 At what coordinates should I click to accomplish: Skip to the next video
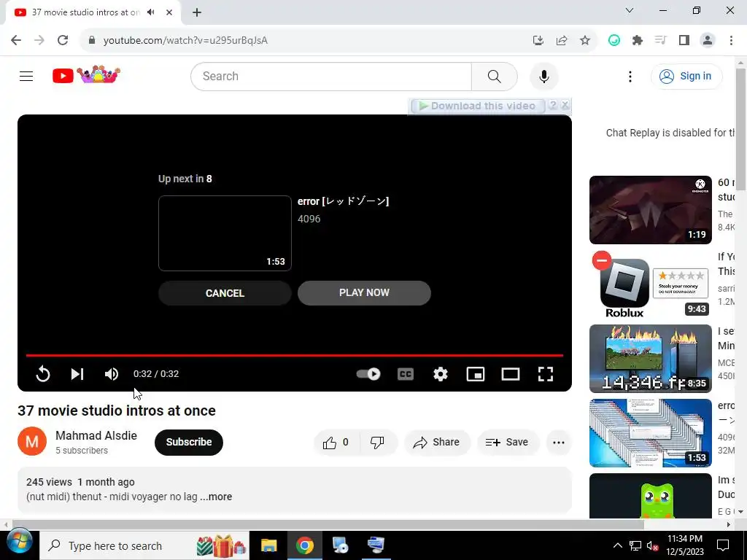coord(77,374)
